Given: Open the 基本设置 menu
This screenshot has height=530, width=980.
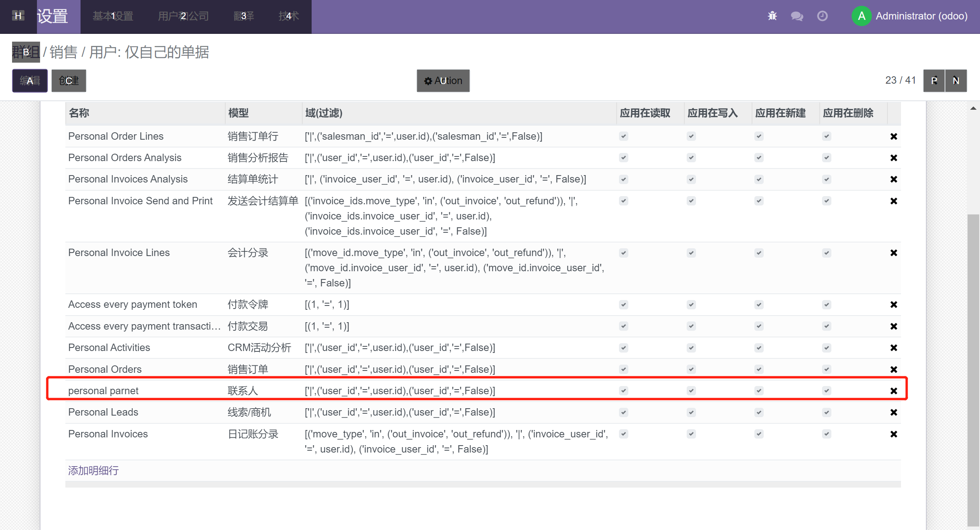Looking at the screenshot, I should point(113,16).
